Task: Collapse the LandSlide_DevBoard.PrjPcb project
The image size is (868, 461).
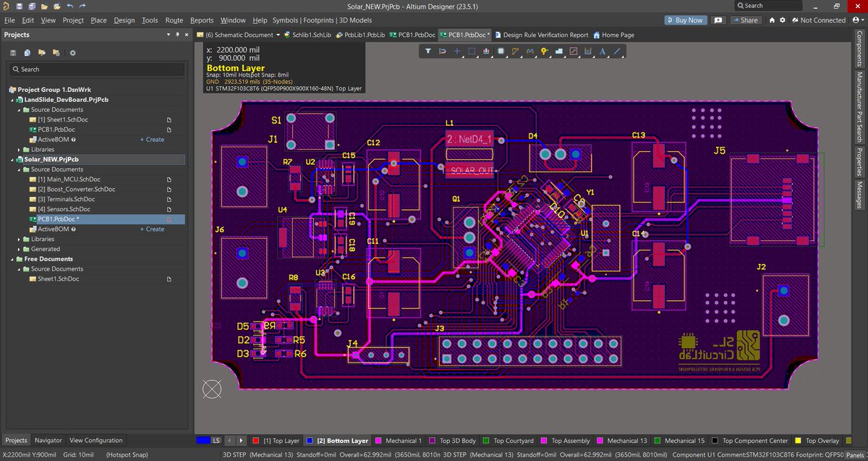Action: (x=11, y=99)
